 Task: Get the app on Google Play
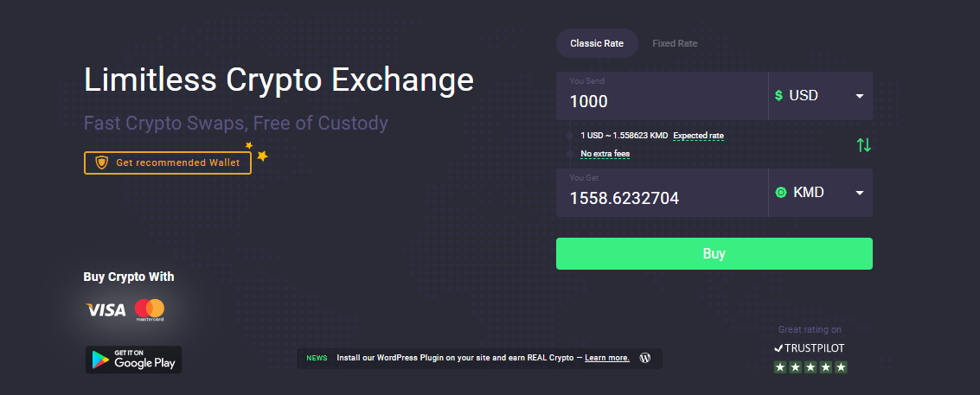[134, 360]
